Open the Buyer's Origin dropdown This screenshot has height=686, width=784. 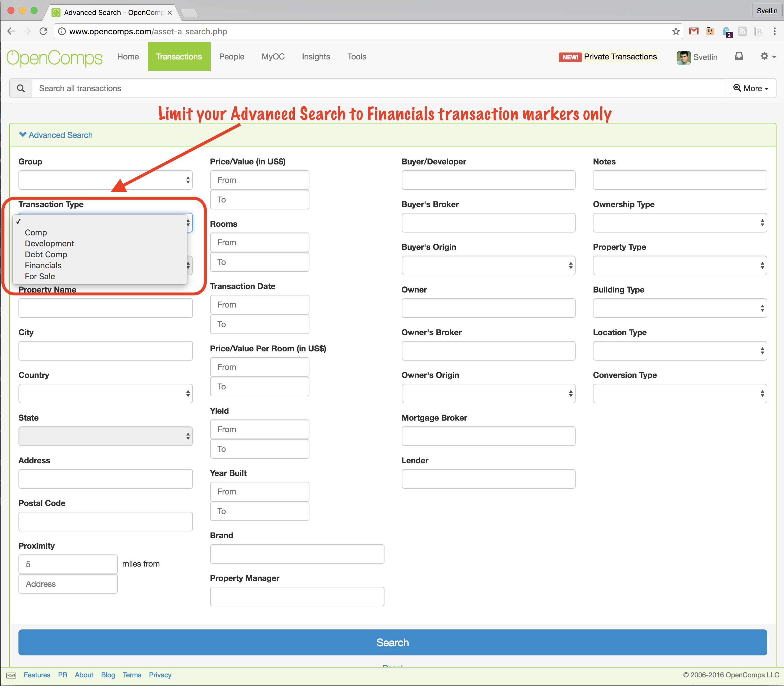[x=488, y=265]
